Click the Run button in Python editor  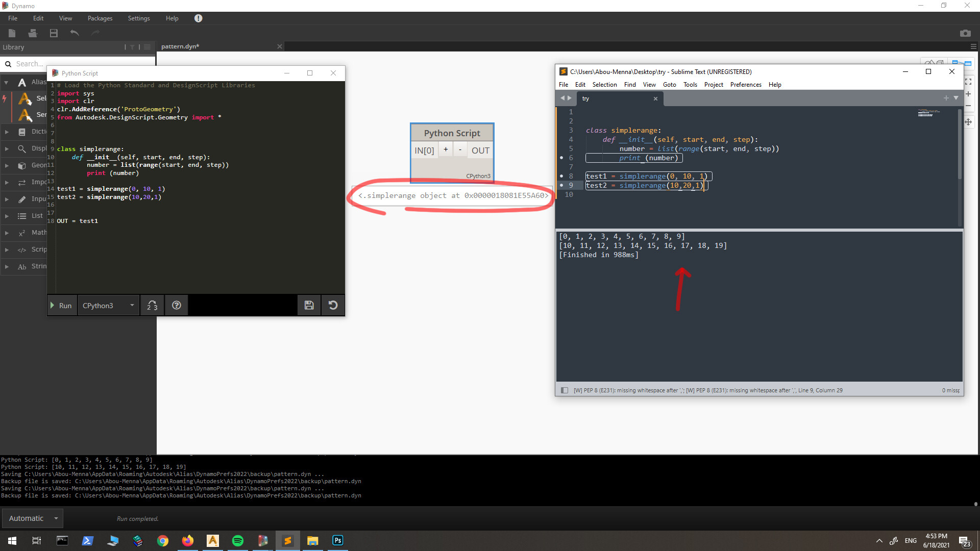click(x=61, y=305)
